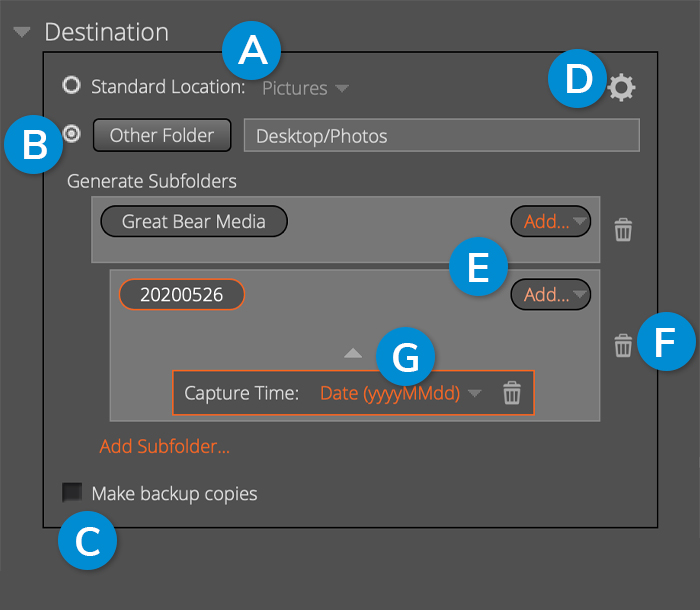700x610 pixels.
Task: Delete the 20200526 subfolder row
Action: coord(623,346)
